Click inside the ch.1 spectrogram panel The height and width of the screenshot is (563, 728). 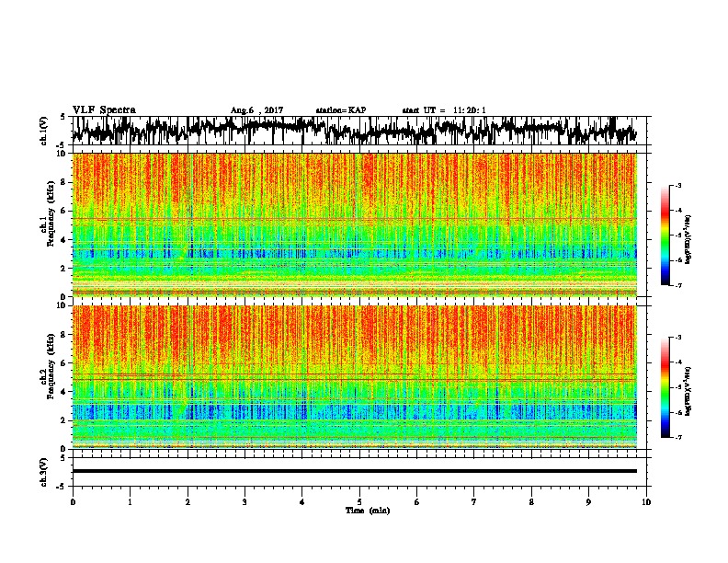(x=355, y=224)
